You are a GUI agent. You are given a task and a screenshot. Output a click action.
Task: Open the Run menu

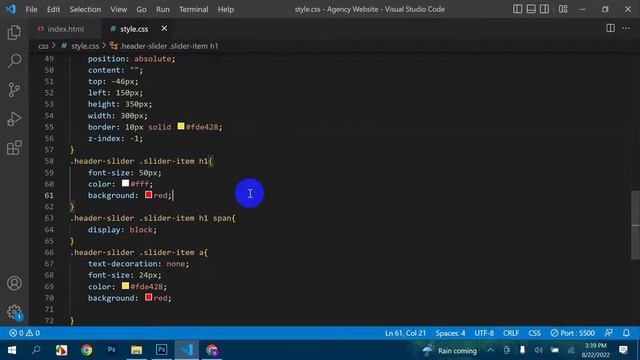tap(162, 9)
